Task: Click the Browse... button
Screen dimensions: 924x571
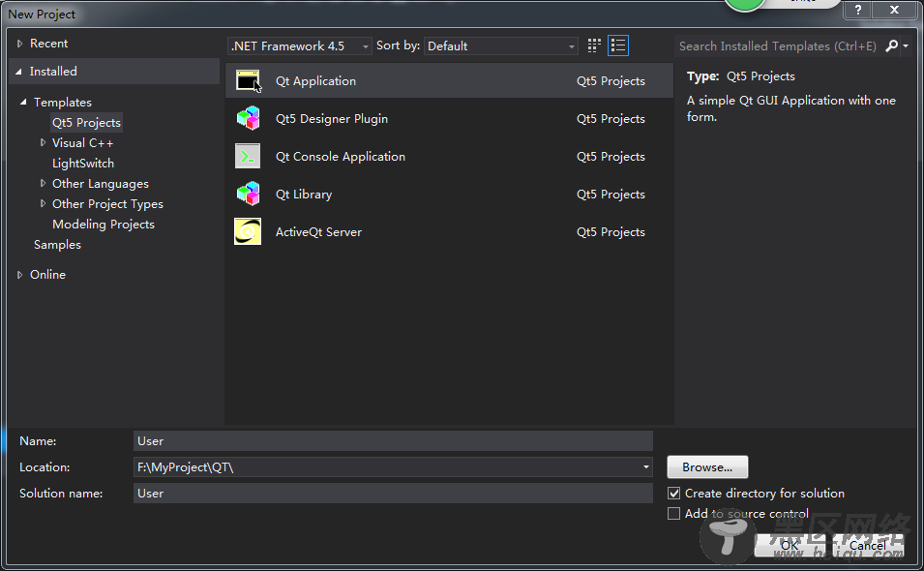Action: point(707,466)
